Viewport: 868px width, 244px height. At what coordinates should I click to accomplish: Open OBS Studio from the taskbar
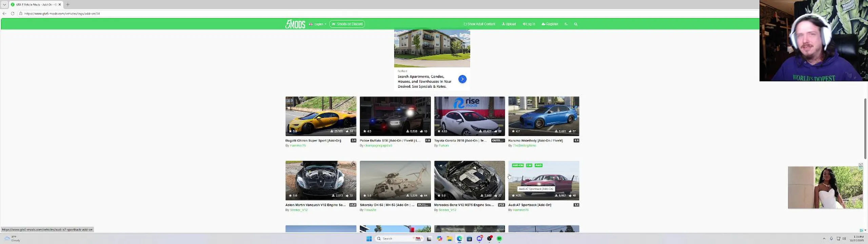click(x=489, y=239)
